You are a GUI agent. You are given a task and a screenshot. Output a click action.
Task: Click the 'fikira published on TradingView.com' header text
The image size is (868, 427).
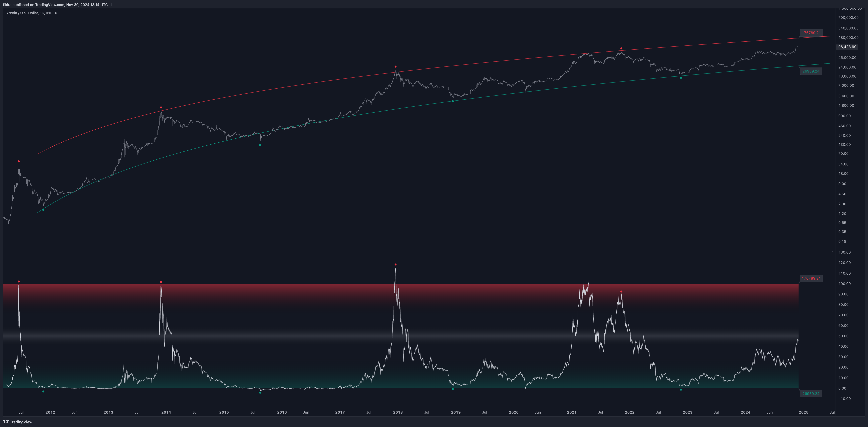[34, 5]
